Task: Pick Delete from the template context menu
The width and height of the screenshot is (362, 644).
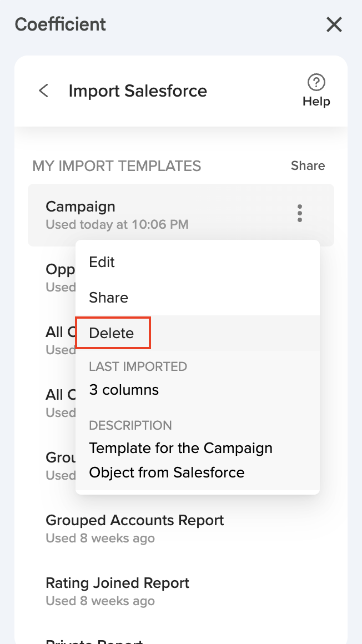Action: click(x=112, y=333)
